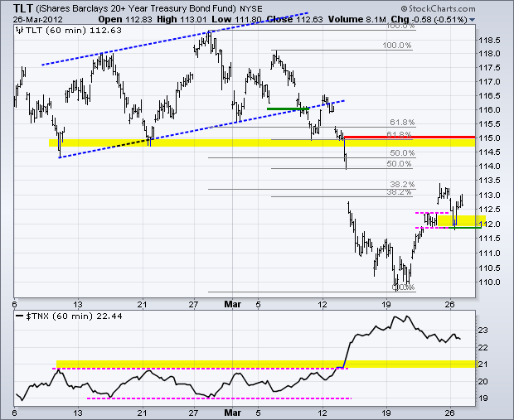Click the 111.0 price axis label
The image size is (514, 420).
489,253
